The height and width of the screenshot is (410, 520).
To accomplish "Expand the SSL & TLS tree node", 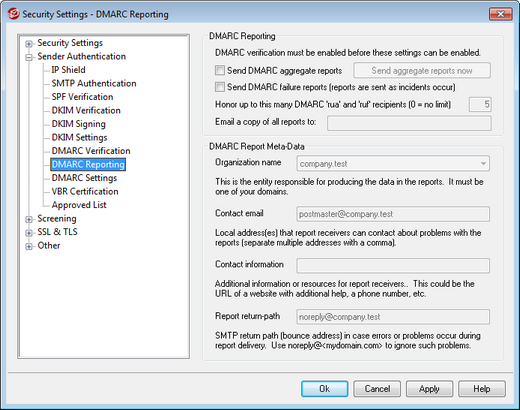I will [29, 233].
